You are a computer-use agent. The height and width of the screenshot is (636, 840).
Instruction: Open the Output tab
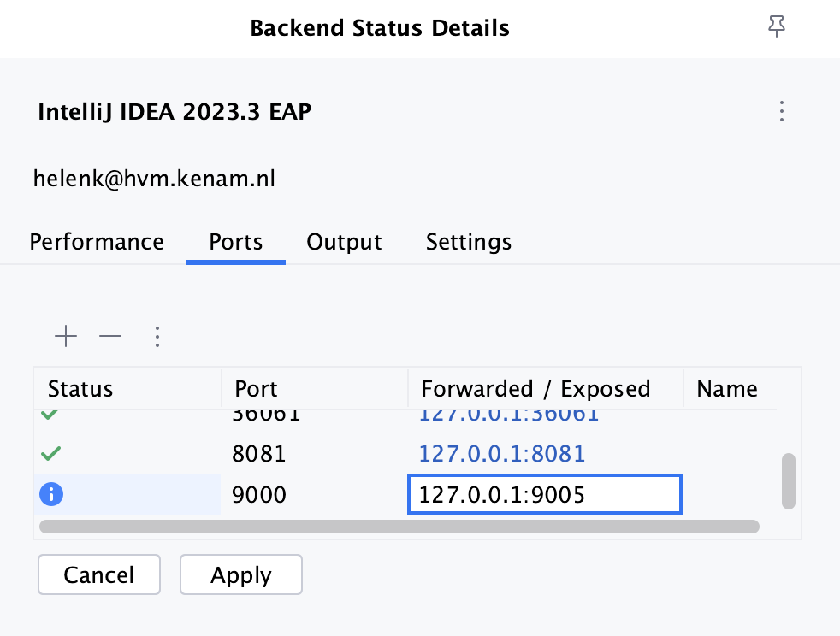tap(344, 242)
